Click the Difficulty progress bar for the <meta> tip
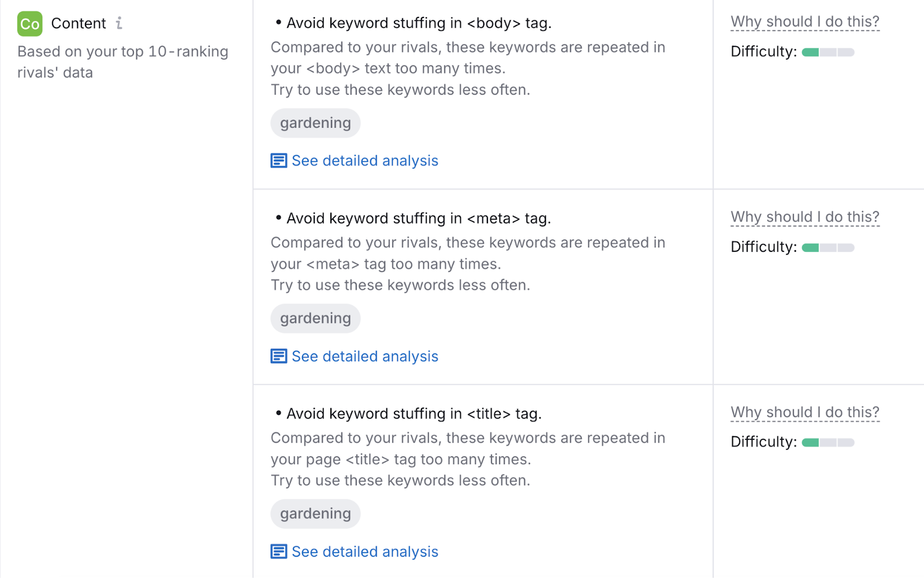Image resolution: width=924 pixels, height=578 pixels. [x=828, y=247]
